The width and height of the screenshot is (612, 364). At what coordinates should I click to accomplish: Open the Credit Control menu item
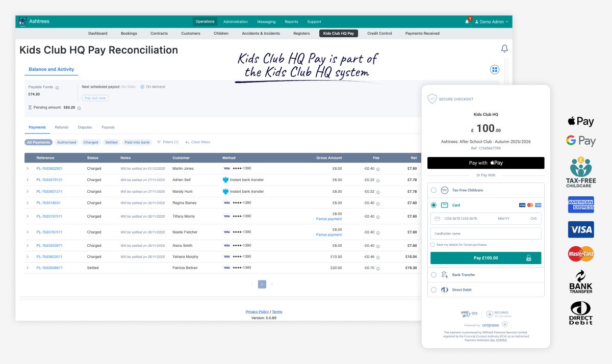coord(379,34)
